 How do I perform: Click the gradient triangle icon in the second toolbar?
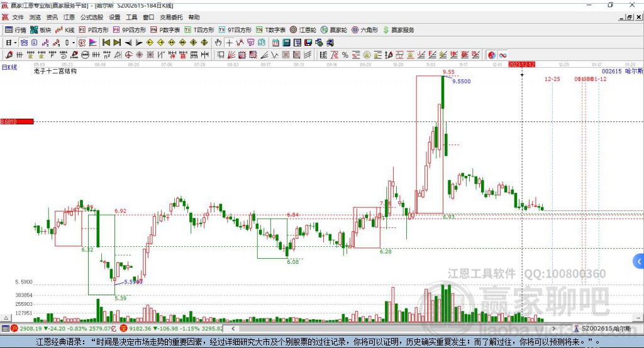pyautogui.click(x=93, y=43)
